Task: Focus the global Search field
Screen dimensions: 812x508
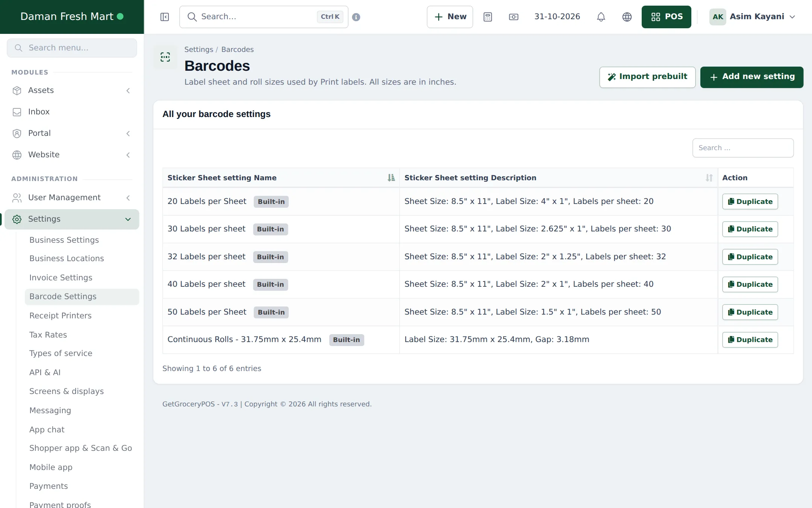Action: (264, 17)
